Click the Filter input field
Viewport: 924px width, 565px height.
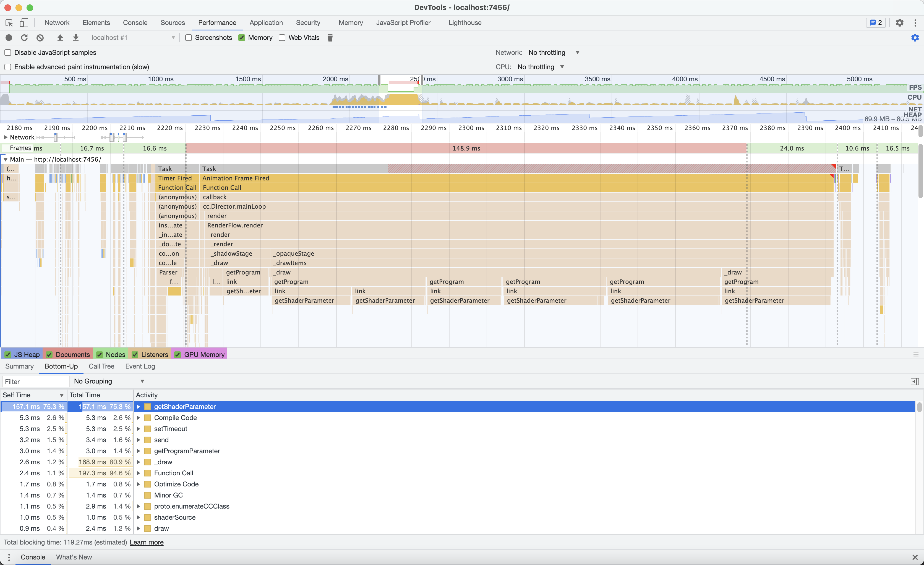[x=36, y=382]
